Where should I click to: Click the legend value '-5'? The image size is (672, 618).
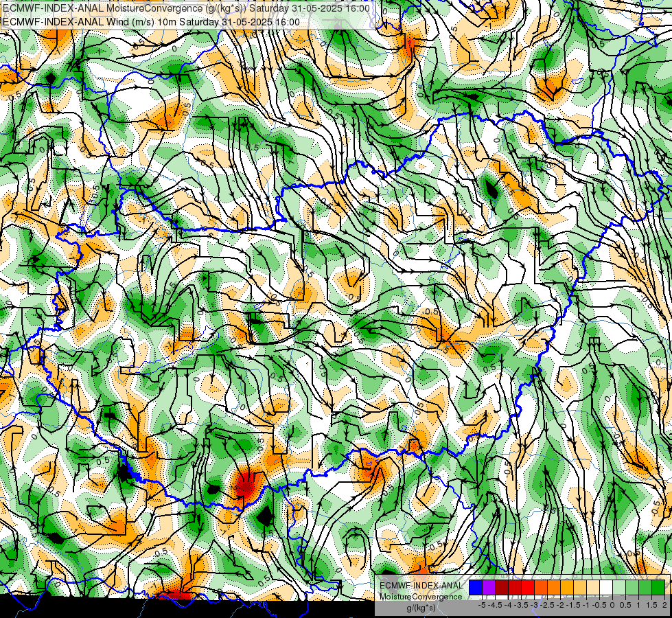pos(482,605)
